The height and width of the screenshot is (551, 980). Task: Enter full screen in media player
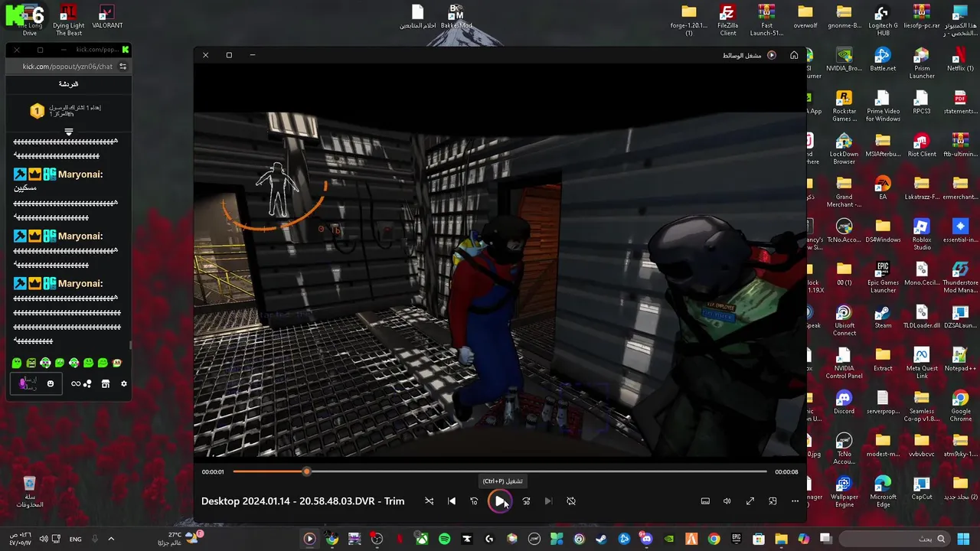point(750,501)
